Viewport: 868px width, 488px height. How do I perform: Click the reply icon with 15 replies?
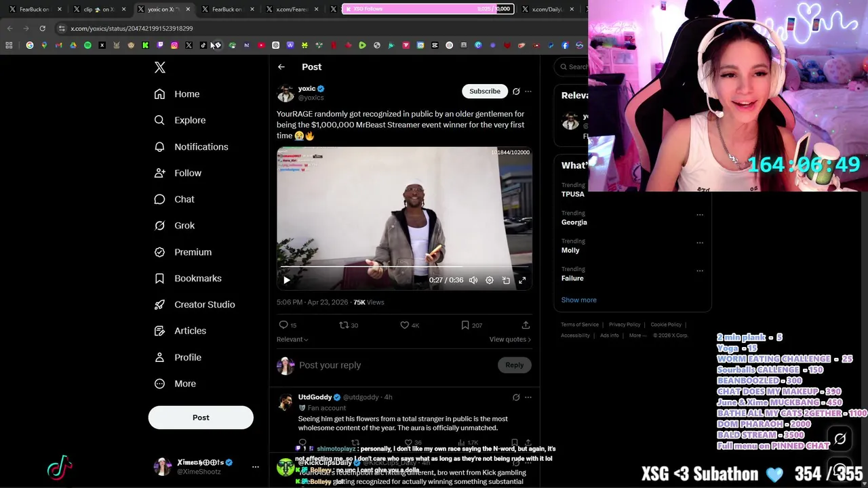[x=288, y=325]
